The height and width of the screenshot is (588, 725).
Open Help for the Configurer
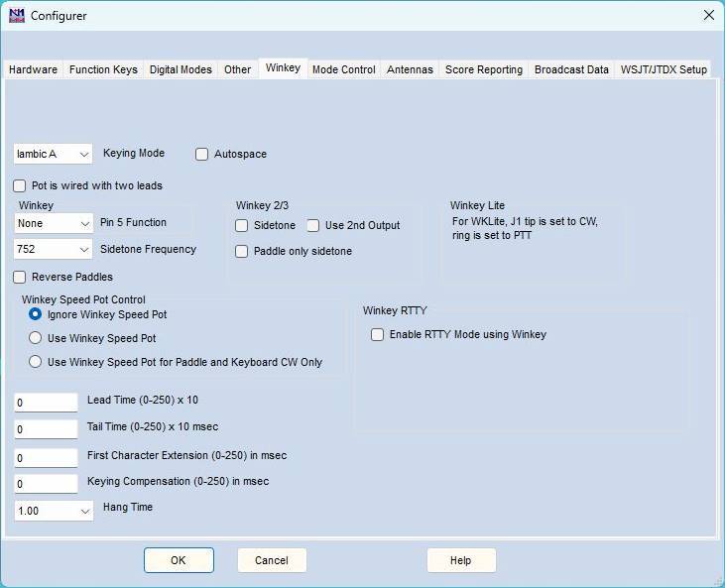coord(461,560)
